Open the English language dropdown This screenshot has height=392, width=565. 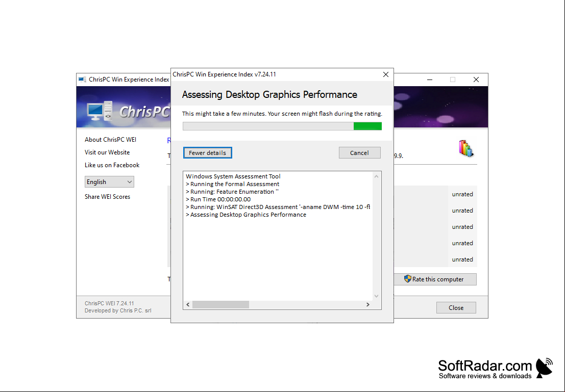pyautogui.click(x=109, y=182)
